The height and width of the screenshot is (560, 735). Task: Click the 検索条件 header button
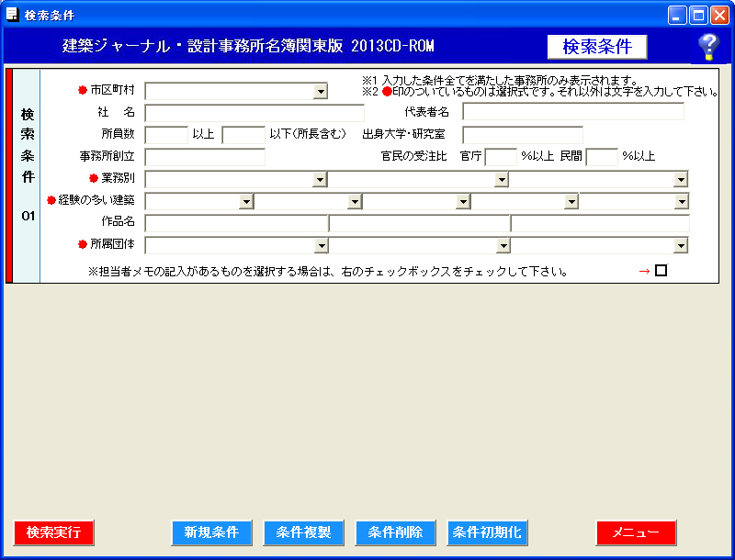[597, 47]
